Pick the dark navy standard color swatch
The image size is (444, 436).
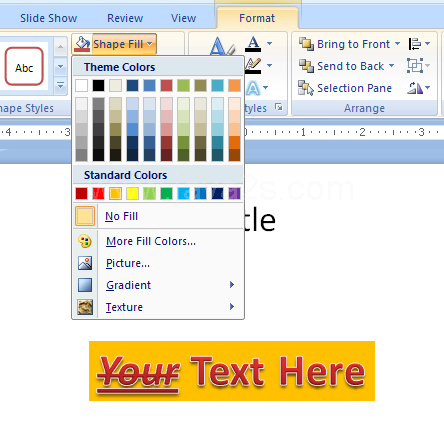(217, 193)
